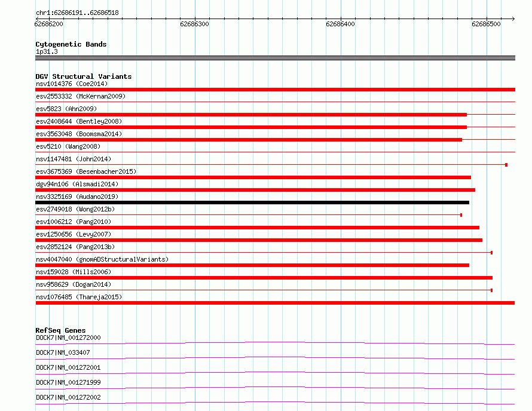Viewport: 532px width, 411px height.
Task: Click ruler position label 62686300
Action: (194, 24)
